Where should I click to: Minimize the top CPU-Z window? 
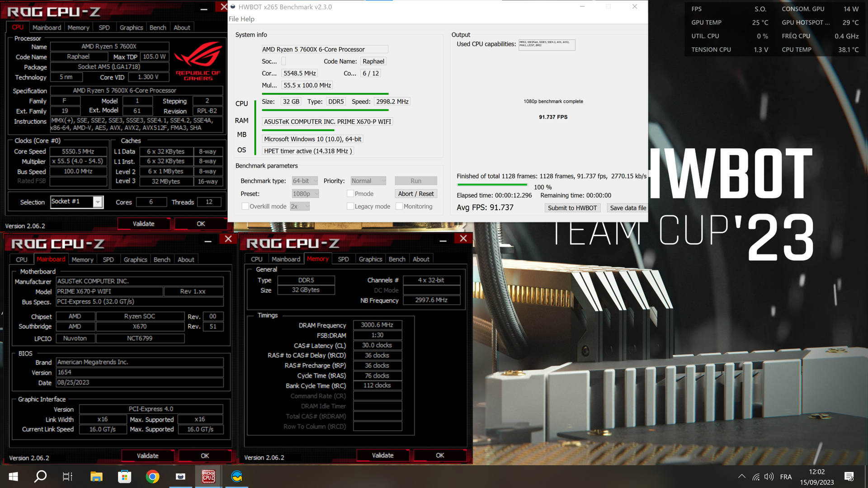tap(204, 9)
